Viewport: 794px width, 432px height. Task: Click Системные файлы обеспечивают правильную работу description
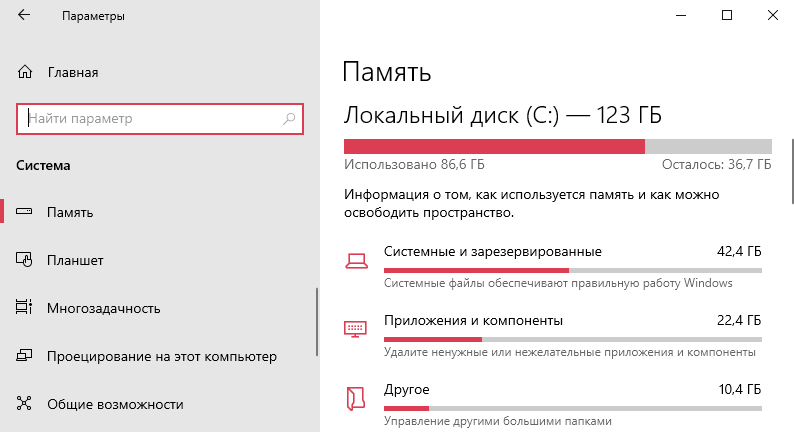(558, 283)
